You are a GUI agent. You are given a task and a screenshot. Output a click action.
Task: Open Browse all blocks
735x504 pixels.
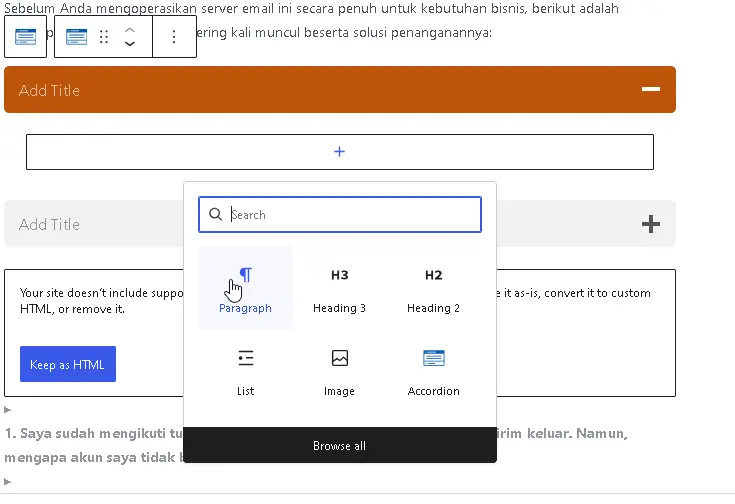click(340, 445)
